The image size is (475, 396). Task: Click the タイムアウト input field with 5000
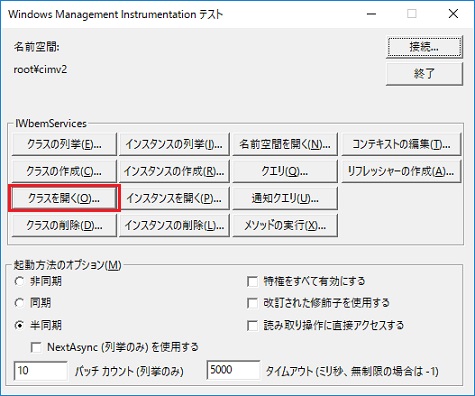233,370
